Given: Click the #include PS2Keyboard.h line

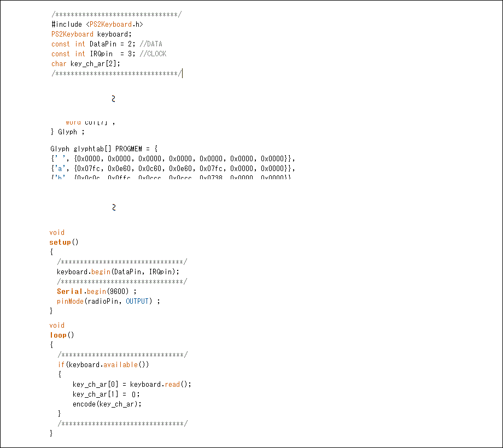Looking at the screenshot, I should (97, 24).
